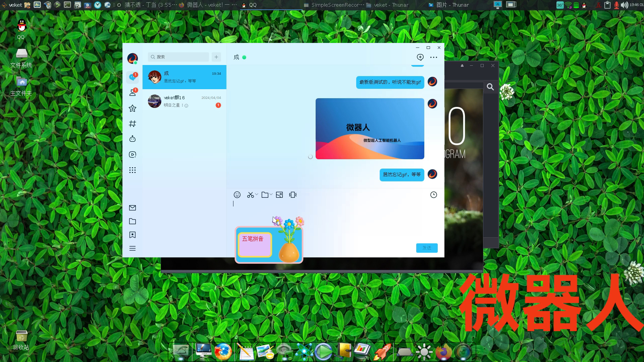This screenshot has width=644, height=362.
Task: Open the contacts tab in QQ sidebar
Action: (132, 93)
